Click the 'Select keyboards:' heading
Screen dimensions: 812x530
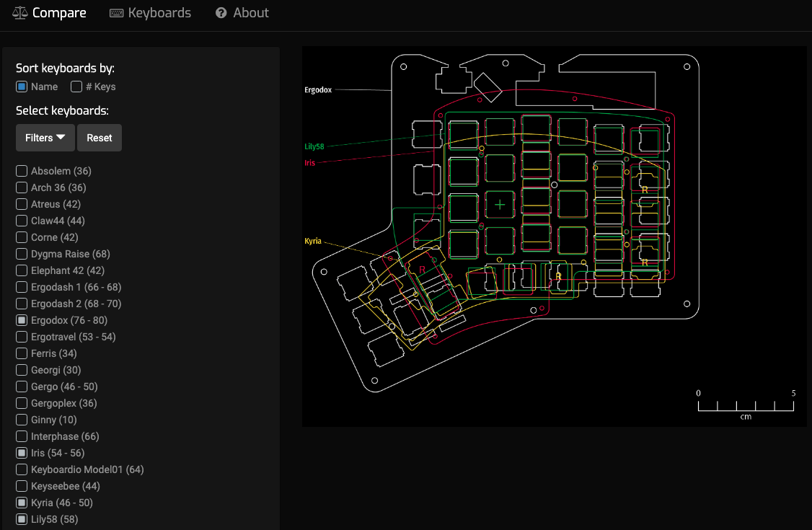pos(62,111)
